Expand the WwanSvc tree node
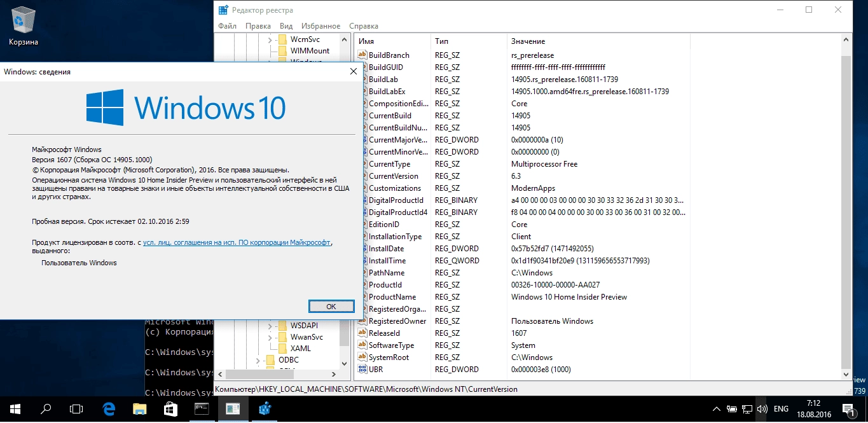Viewport: 868px width, 423px height. [x=270, y=337]
